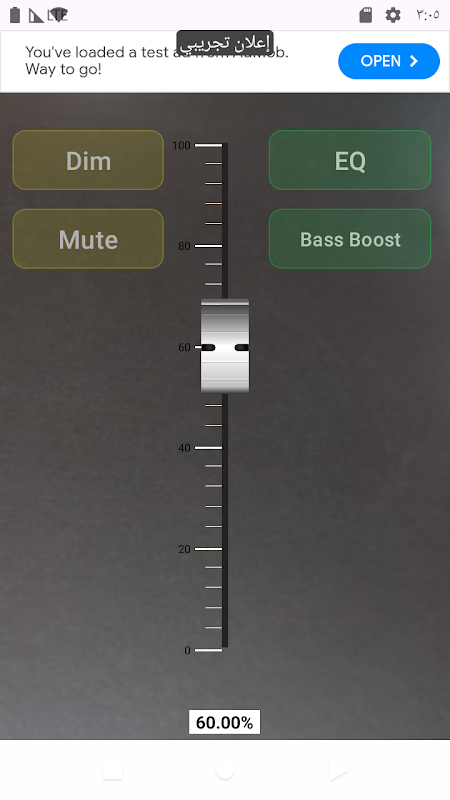The height and width of the screenshot is (800, 450).
Task: Tap the OPEN ad button
Action: tap(389, 61)
